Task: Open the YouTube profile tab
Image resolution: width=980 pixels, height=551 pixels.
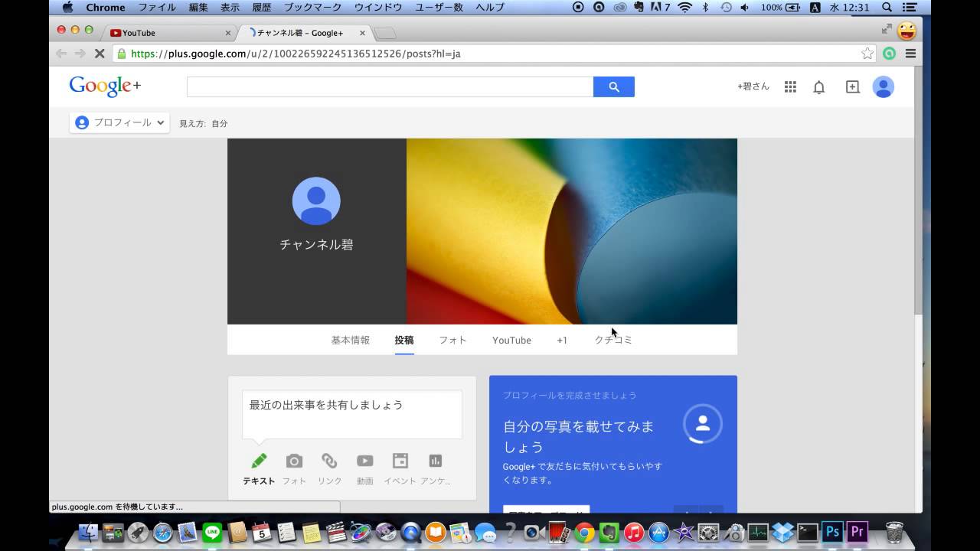Action: (511, 340)
